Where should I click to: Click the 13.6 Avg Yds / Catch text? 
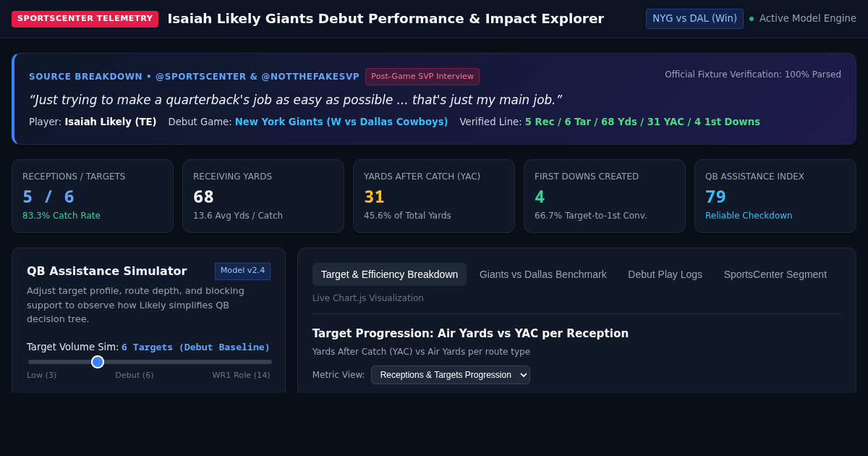click(238, 216)
